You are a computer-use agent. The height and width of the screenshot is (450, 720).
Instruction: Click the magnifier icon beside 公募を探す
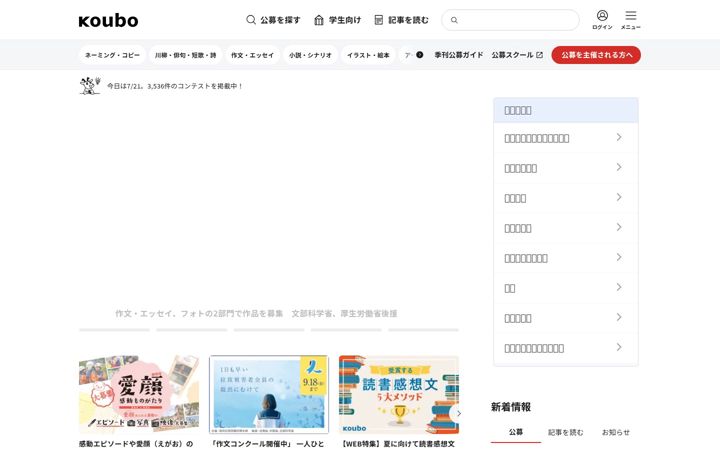click(x=251, y=20)
